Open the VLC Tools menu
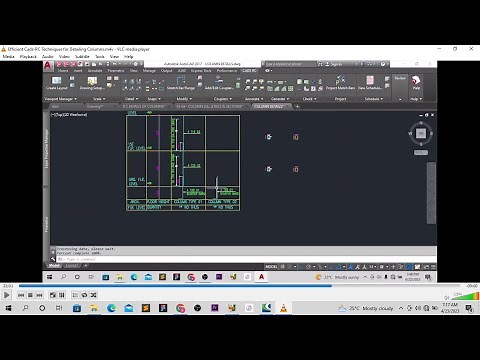The height and width of the screenshot is (360, 480). coord(100,57)
